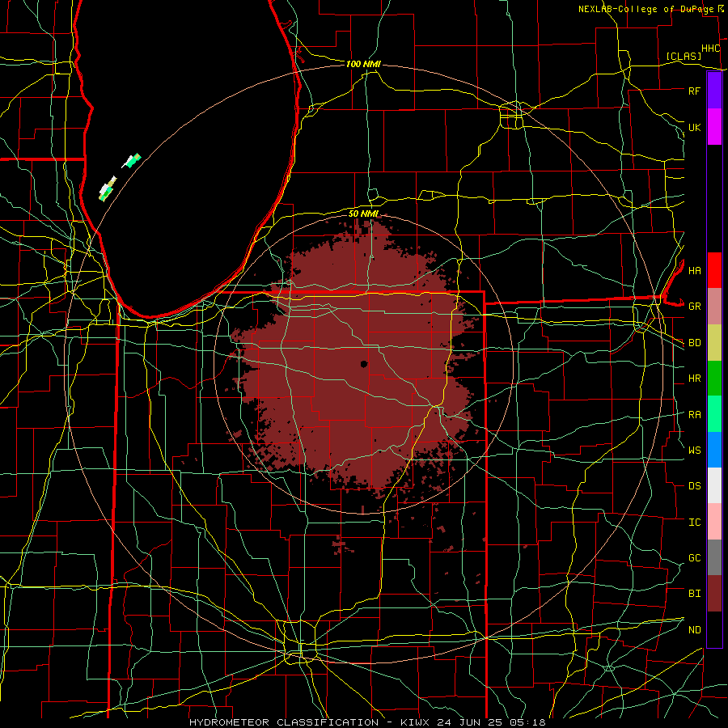
Task: Click the 50 NMI range ring label
Action: click(x=363, y=214)
